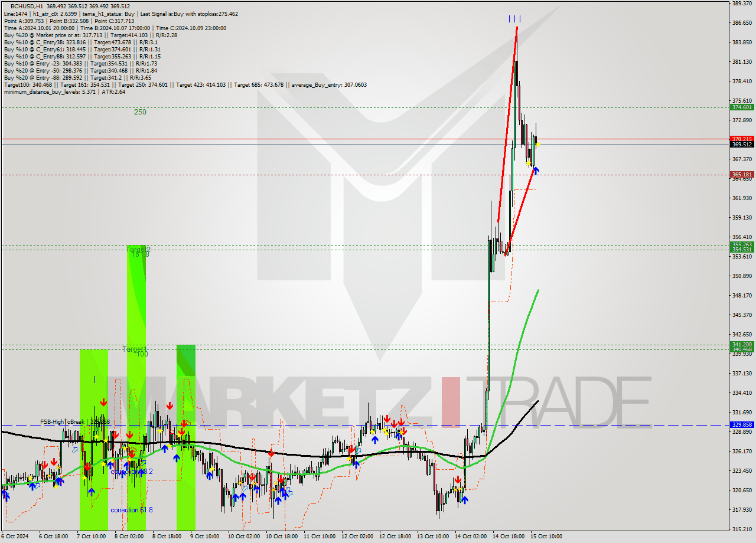This screenshot has height=543, width=756.
Task: Click the 'Target1' label on the chart
Action: [x=134, y=349]
